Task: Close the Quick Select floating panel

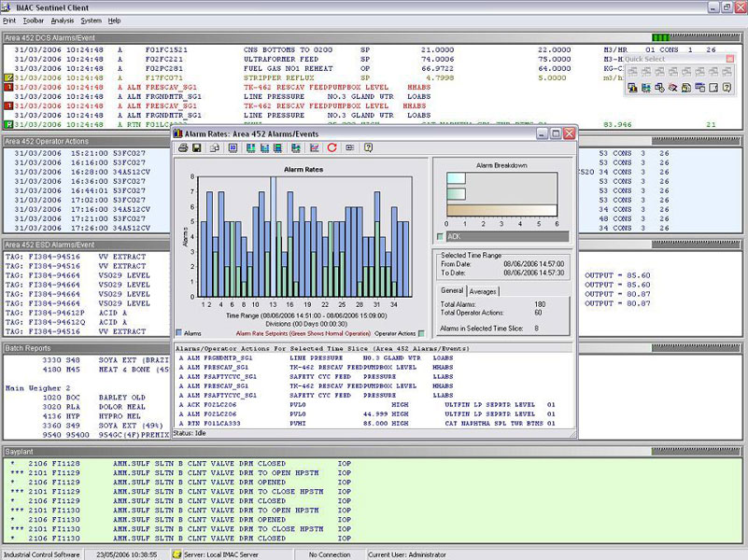Action: (x=728, y=59)
